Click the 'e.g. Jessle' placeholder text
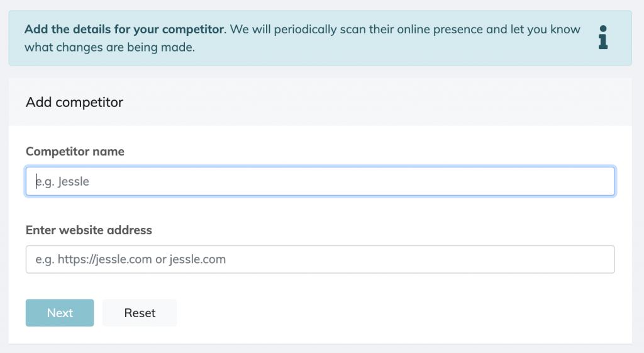The width and height of the screenshot is (644, 353). coord(62,181)
